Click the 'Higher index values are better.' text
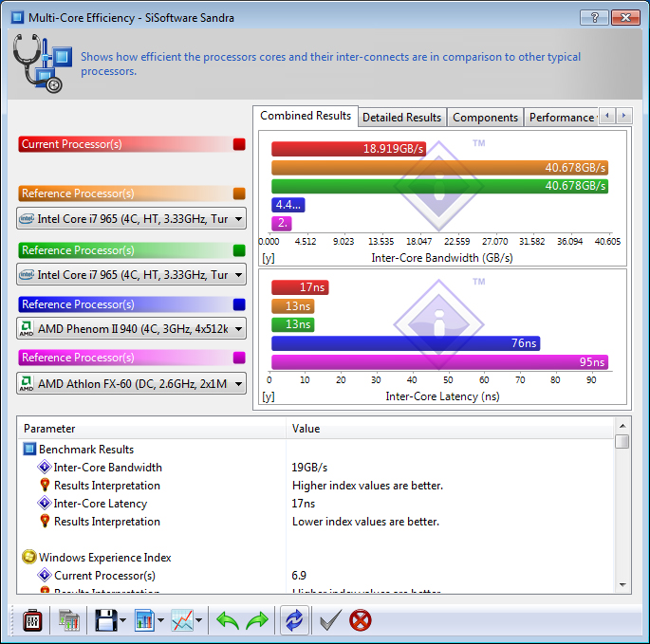The image size is (650, 644). pyautogui.click(x=367, y=486)
